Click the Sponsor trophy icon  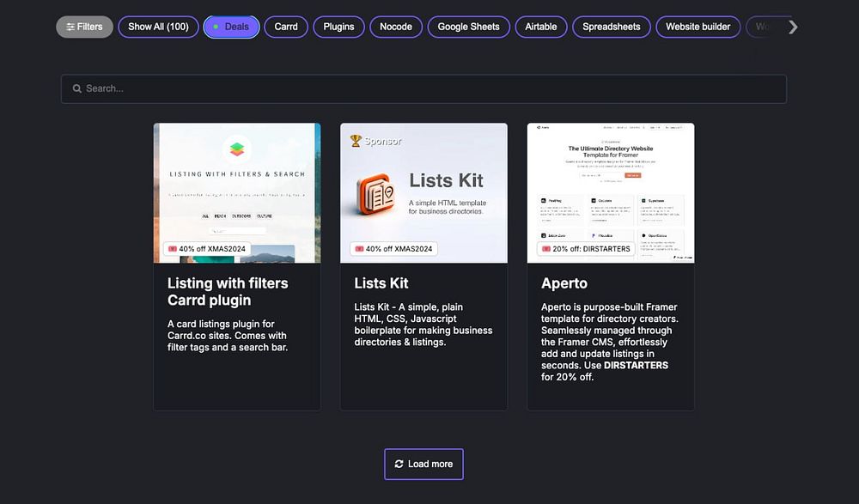coord(356,141)
